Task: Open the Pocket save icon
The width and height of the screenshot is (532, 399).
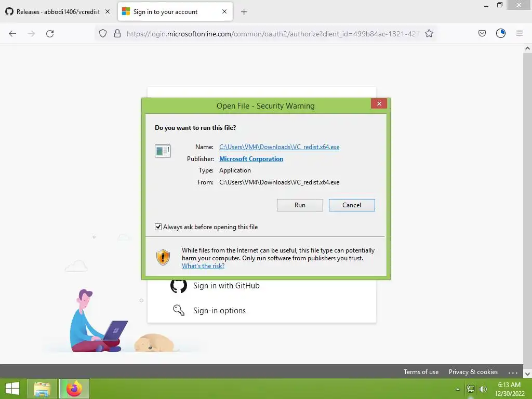Action: 482,33
